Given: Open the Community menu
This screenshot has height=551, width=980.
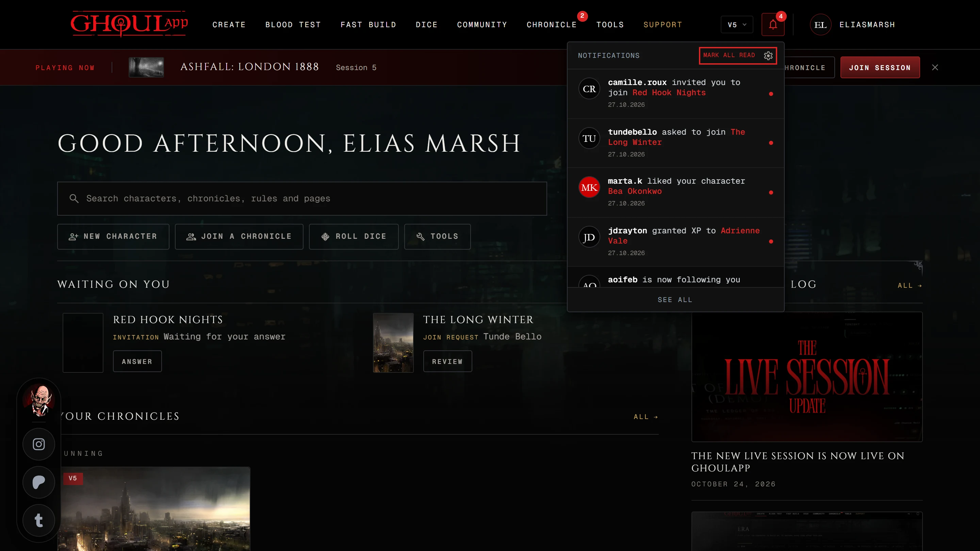Looking at the screenshot, I should [x=482, y=25].
